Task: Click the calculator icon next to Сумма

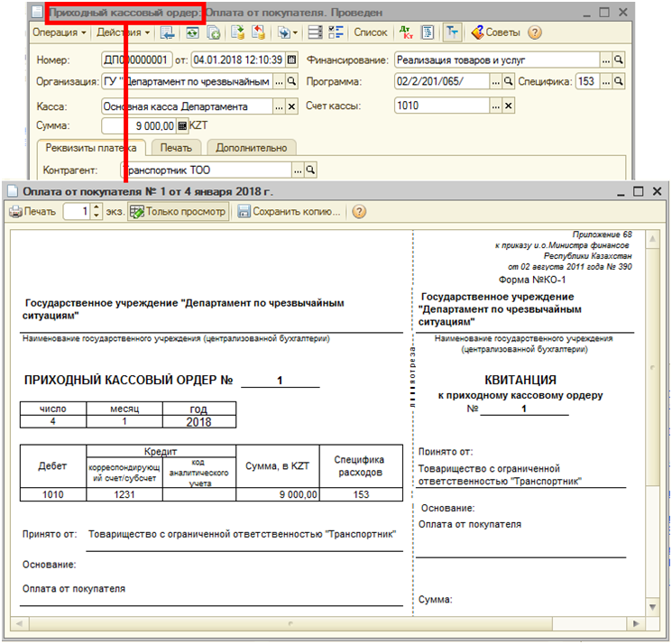Action: coord(182,126)
